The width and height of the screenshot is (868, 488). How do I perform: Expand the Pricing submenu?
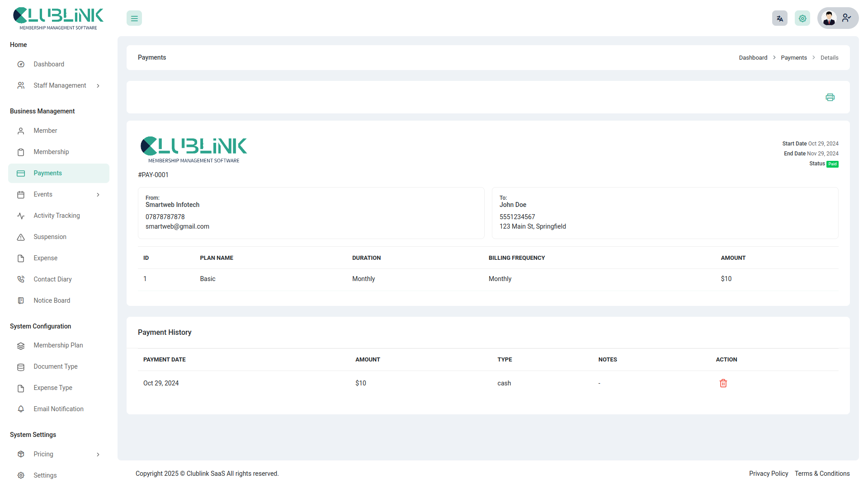(98, 454)
